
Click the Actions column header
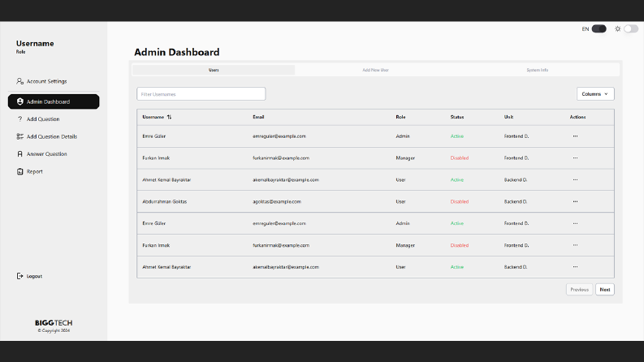(x=577, y=117)
